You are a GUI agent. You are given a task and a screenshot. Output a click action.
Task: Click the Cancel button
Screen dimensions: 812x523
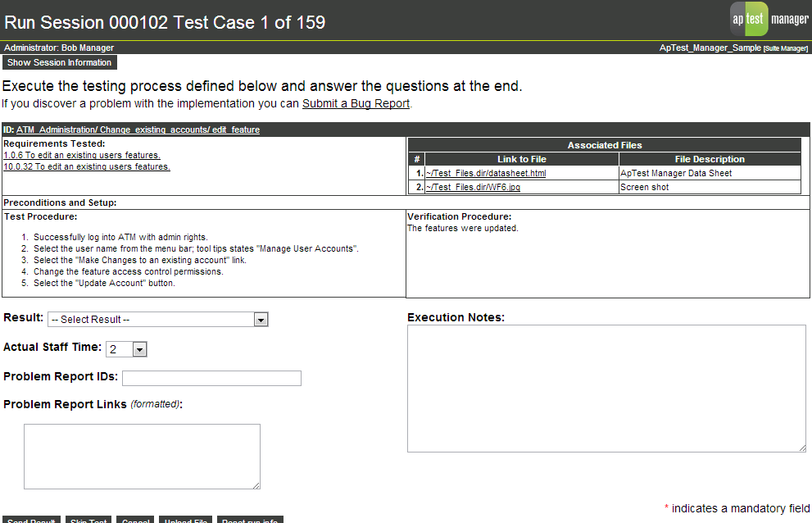tap(136, 520)
